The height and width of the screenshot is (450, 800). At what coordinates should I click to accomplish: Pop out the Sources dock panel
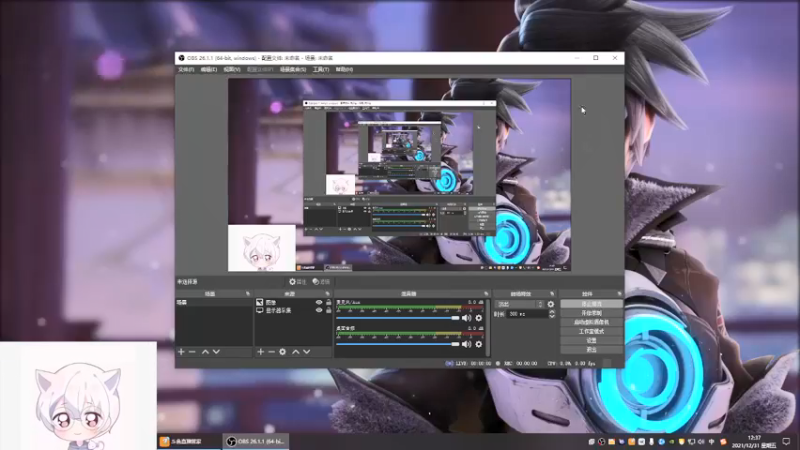(328, 294)
